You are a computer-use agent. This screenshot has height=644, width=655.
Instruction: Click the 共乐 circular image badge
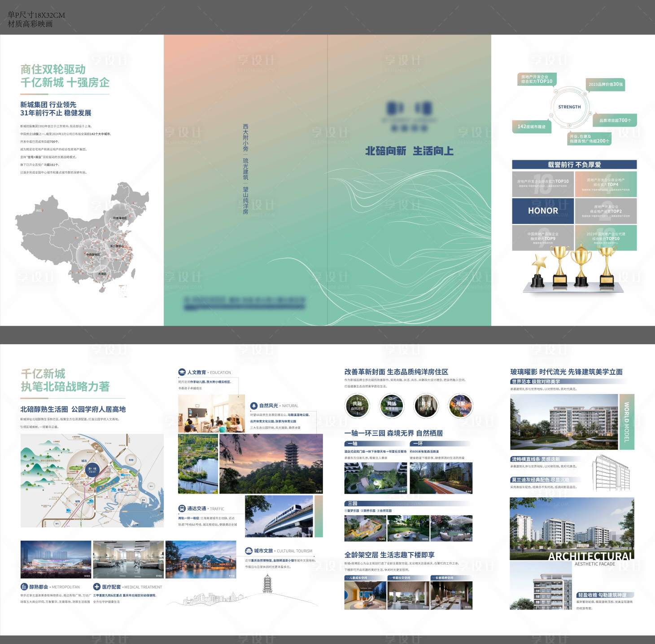[426, 406]
